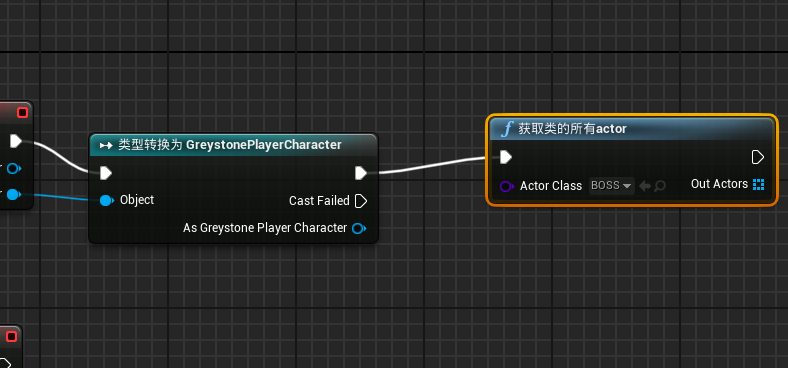Viewport: 788px width, 368px height.
Task: Click the Actor Class purple input pin
Action: [x=507, y=187]
